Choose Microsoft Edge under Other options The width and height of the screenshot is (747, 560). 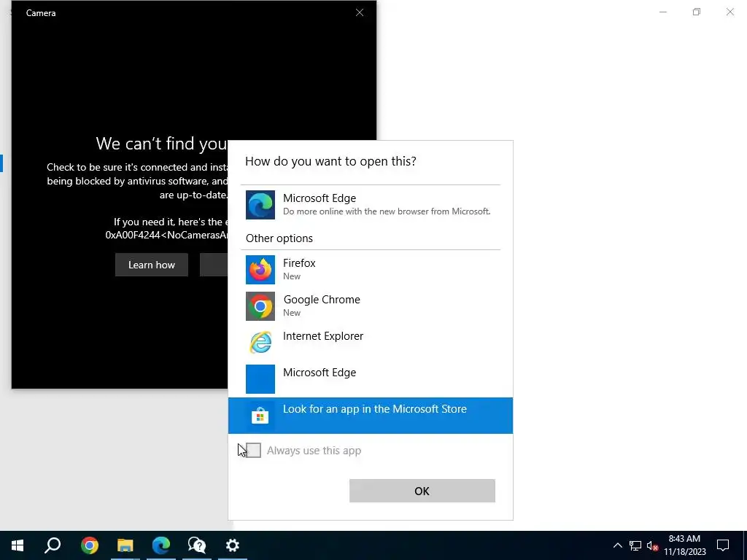point(371,379)
